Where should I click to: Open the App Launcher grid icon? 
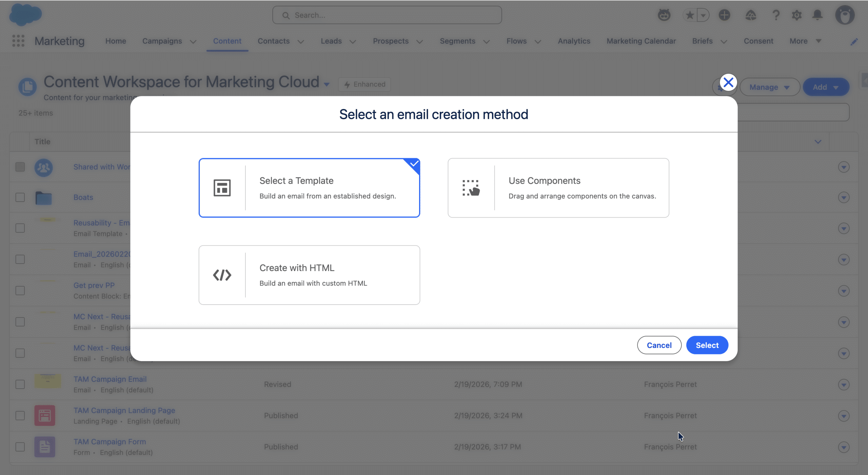(x=18, y=41)
